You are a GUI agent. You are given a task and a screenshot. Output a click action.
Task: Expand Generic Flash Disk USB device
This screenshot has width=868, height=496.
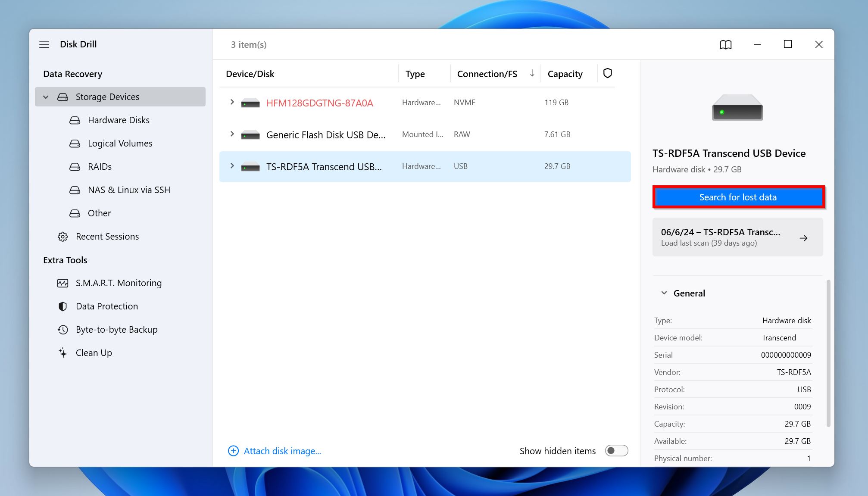click(232, 134)
